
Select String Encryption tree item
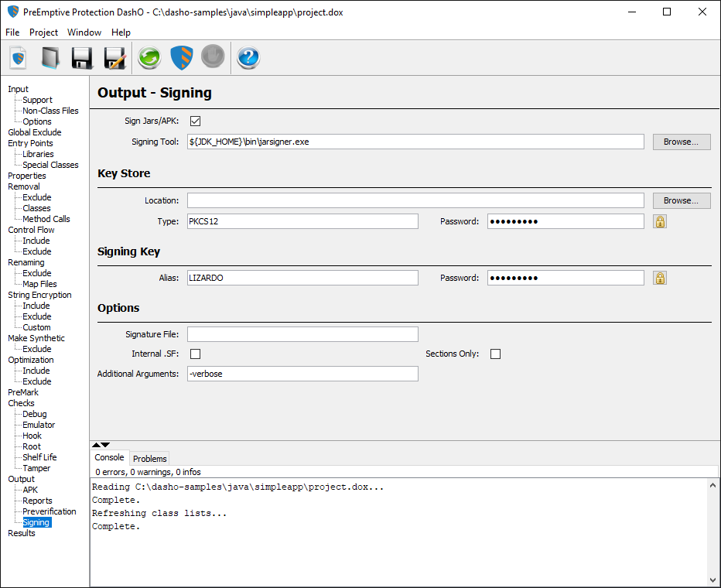click(39, 295)
